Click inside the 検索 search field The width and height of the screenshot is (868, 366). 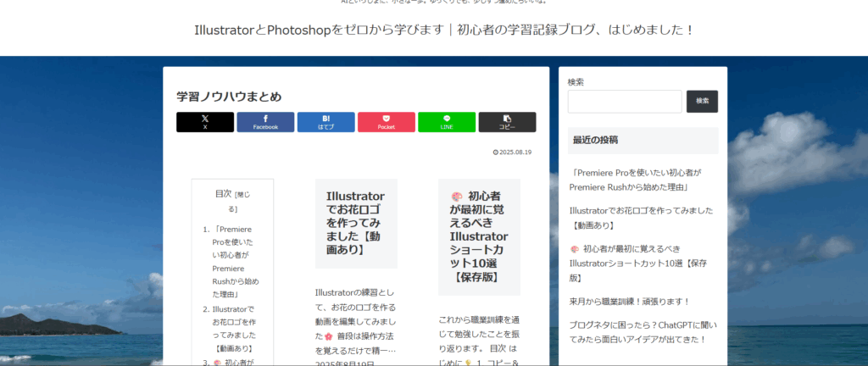(625, 102)
